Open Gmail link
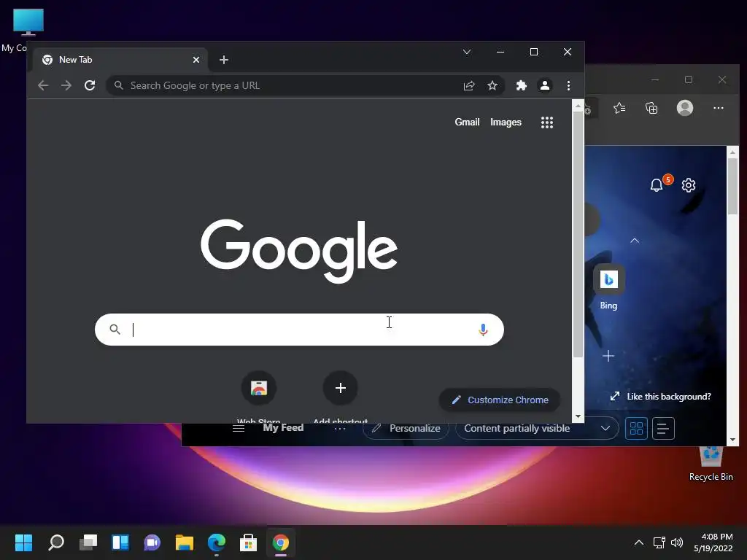The image size is (747, 560). [467, 122]
